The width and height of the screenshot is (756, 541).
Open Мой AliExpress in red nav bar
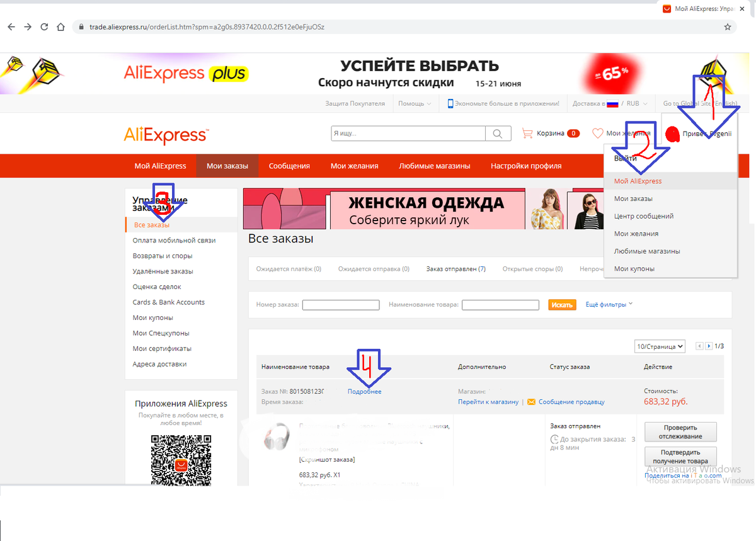[160, 166]
